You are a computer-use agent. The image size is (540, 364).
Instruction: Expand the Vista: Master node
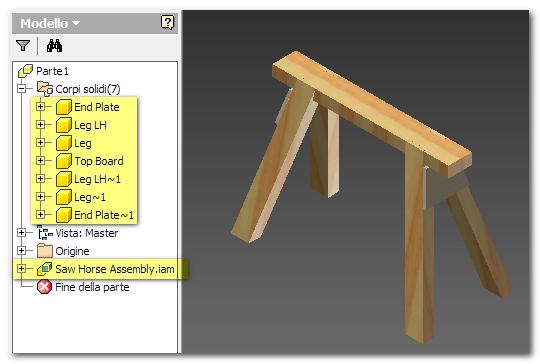coord(22,233)
